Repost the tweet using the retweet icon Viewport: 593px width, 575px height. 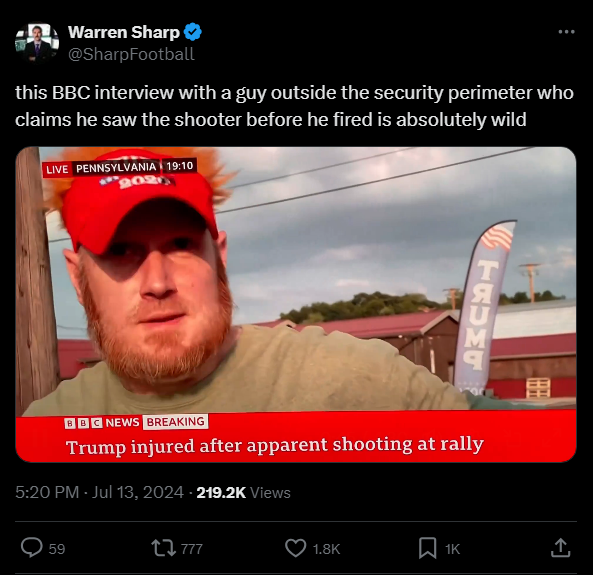point(163,548)
